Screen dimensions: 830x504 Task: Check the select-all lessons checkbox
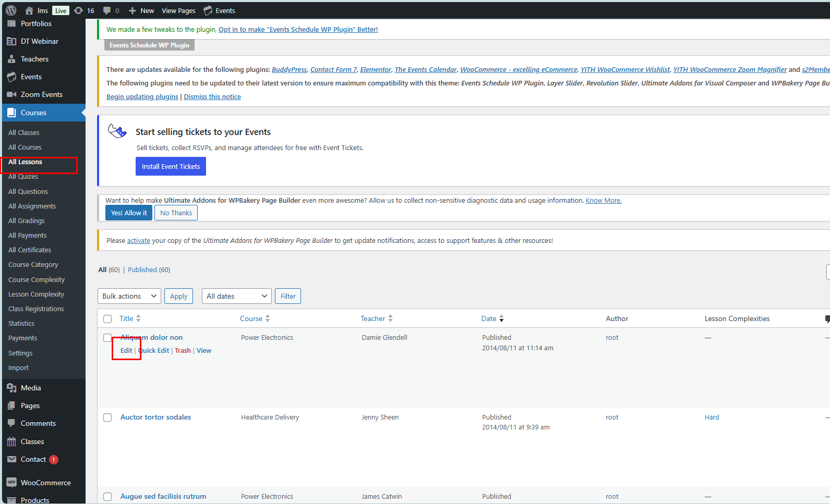pos(107,319)
